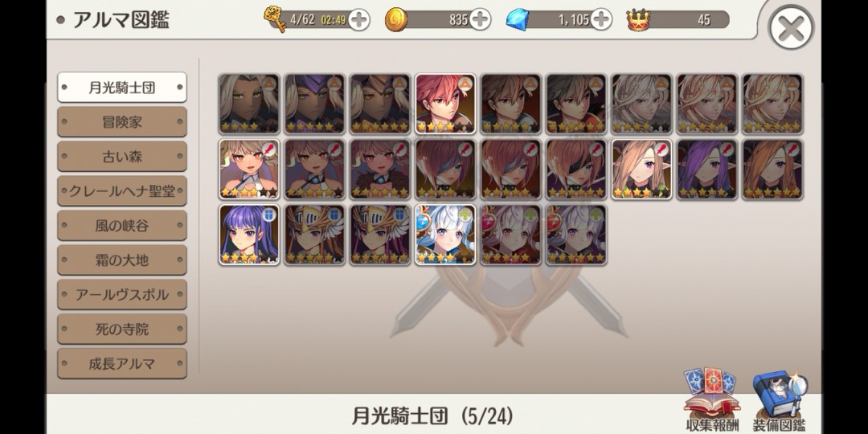Add keys with the plus icon

pyautogui.click(x=358, y=20)
